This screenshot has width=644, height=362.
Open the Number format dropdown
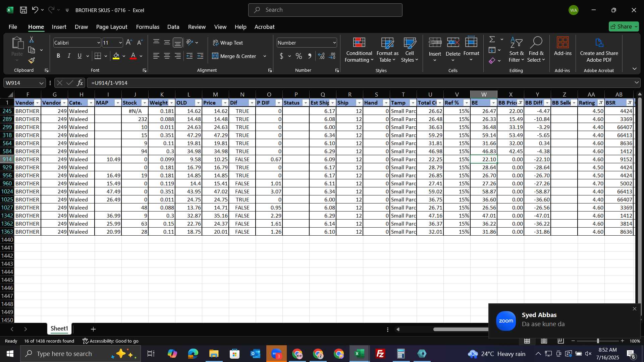pyautogui.click(x=334, y=43)
